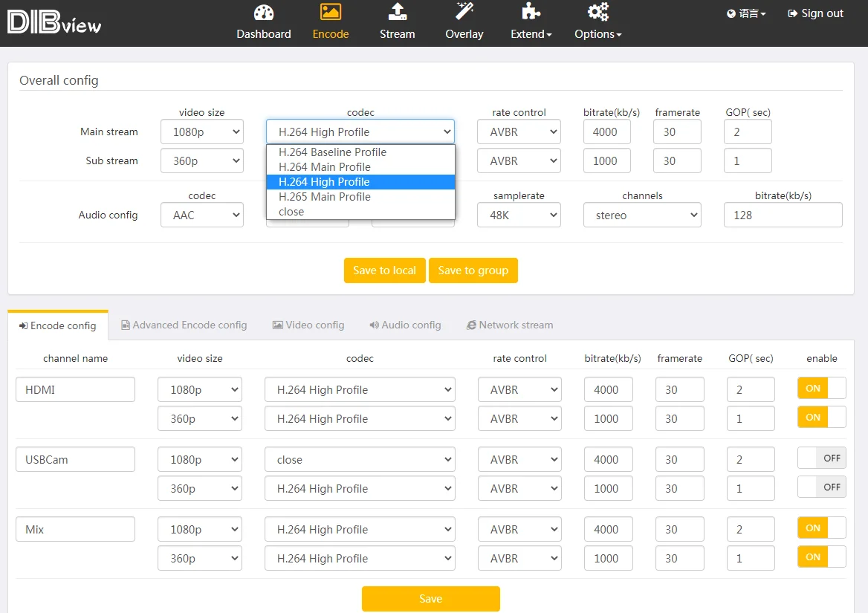Toggle Mix 360p stream enable switch
The image size is (868, 613).
821,557
